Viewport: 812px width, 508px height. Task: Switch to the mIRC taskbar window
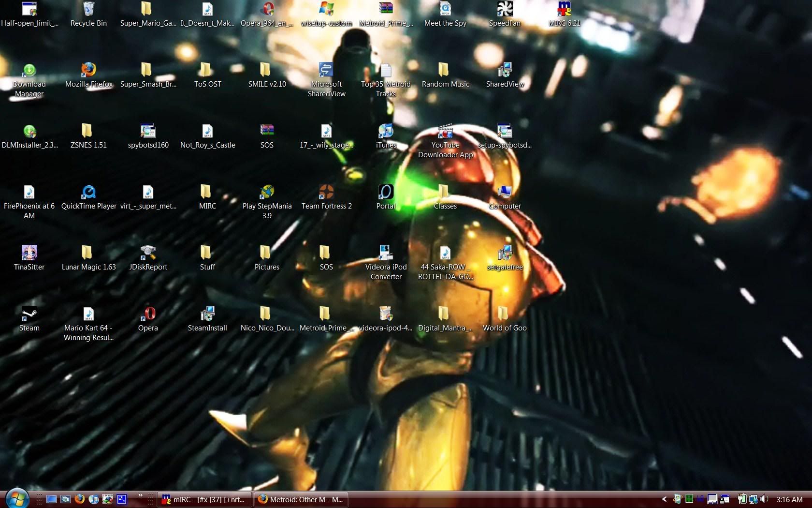[204, 499]
